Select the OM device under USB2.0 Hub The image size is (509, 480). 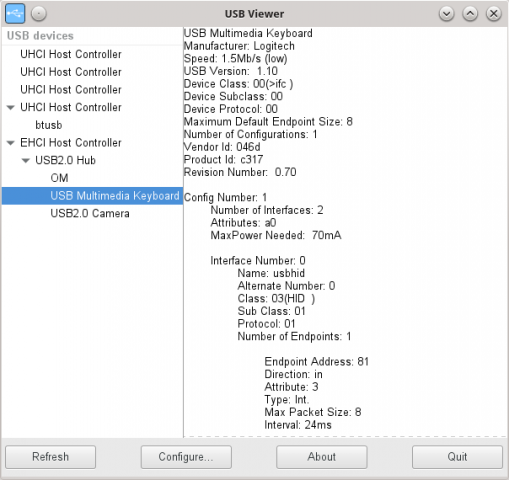click(x=59, y=178)
